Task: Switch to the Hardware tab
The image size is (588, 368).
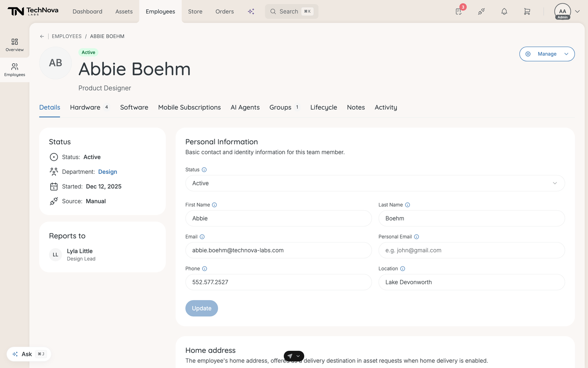Action: click(89, 107)
